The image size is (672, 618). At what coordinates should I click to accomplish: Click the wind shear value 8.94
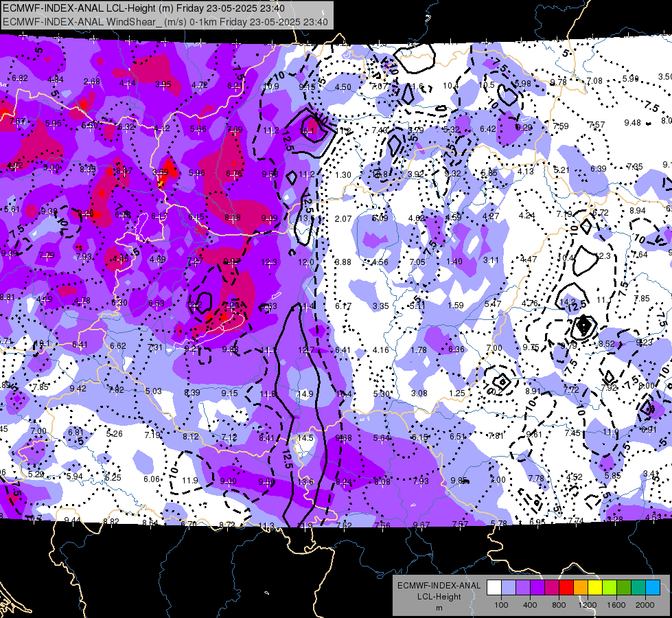(637, 211)
